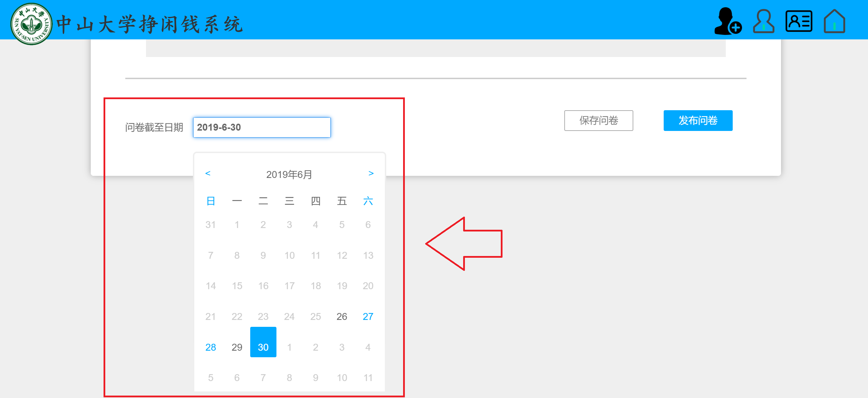Click disabled date 16 in calendar

click(263, 286)
